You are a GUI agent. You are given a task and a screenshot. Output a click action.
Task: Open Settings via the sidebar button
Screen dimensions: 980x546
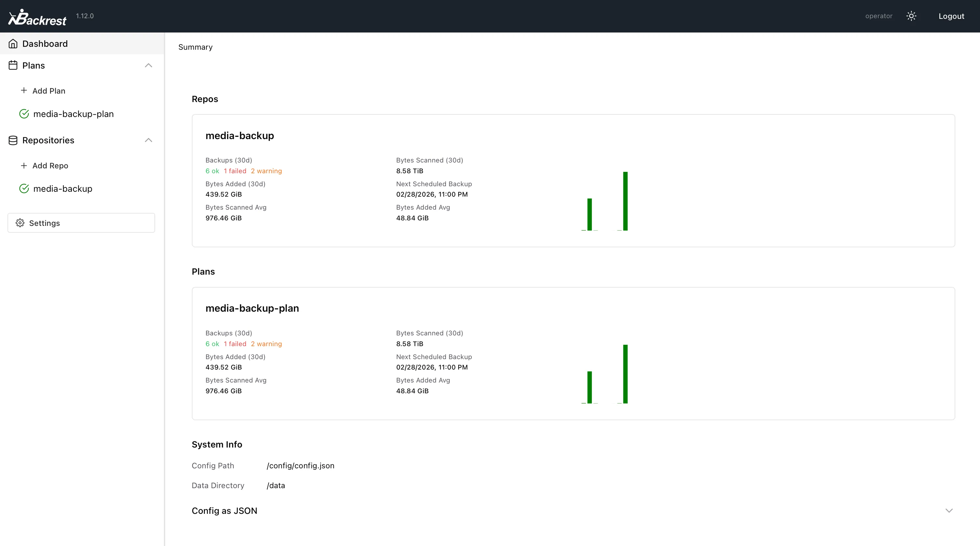pyautogui.click(x=45, y=223)
